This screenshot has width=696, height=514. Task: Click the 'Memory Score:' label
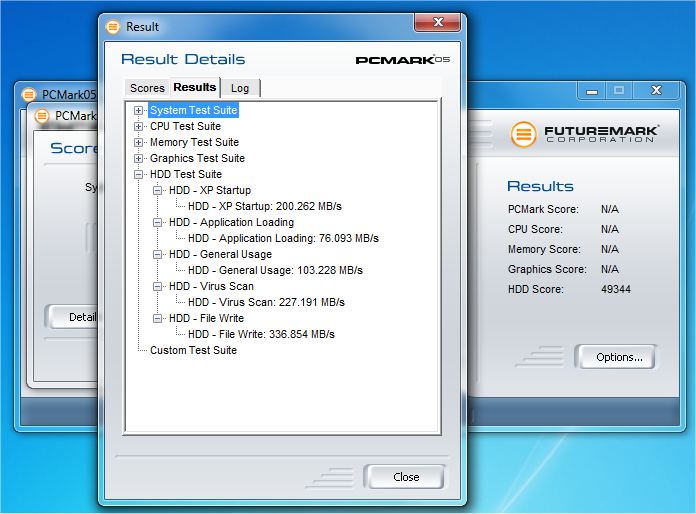coord(544,249)
